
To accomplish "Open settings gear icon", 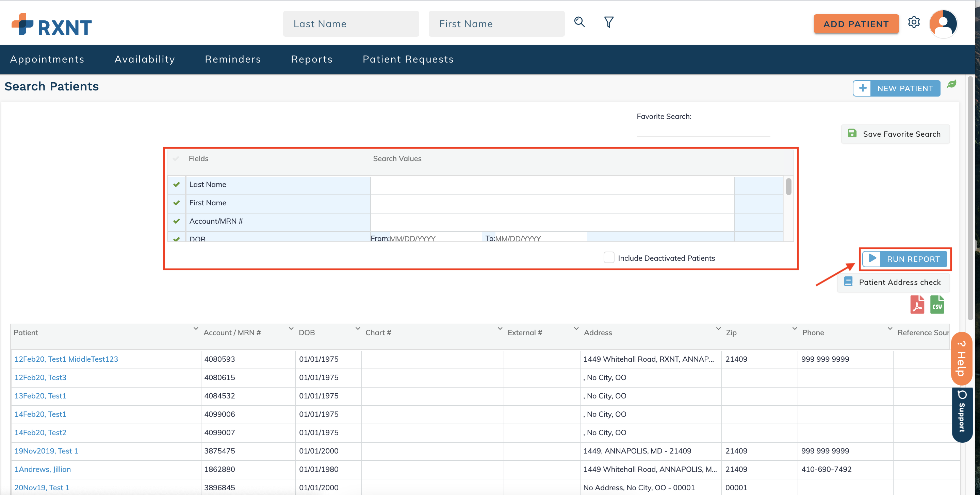I will [914, 22].
